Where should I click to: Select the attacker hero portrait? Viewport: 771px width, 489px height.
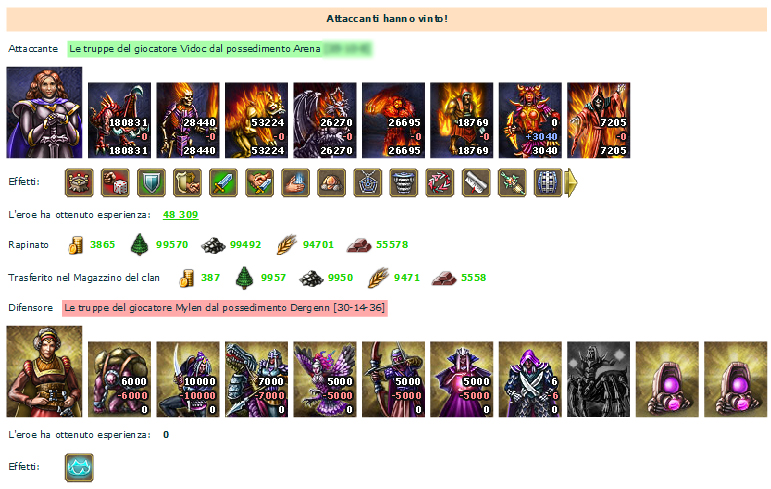(x=44, y=113)
